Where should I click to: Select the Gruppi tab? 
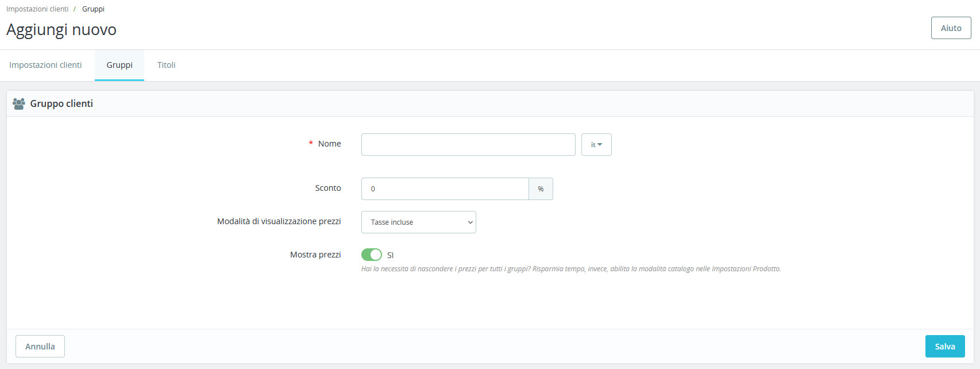click(119, 65)
